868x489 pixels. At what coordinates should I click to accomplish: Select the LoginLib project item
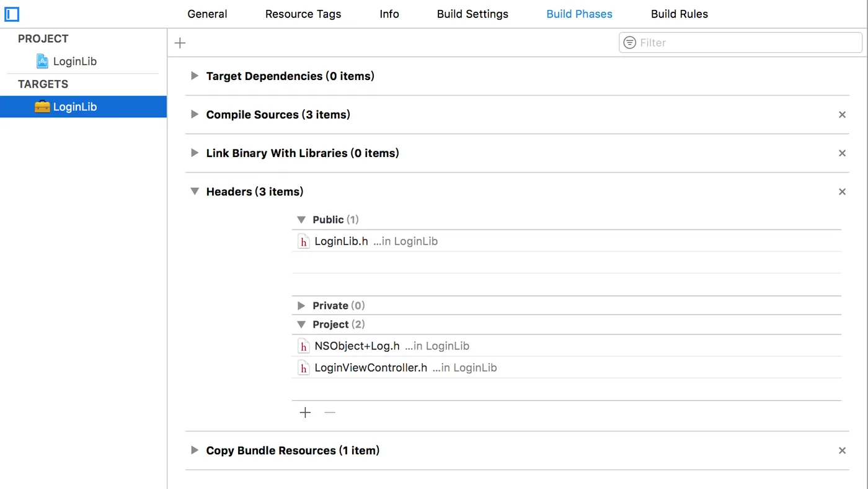point(74,61)
